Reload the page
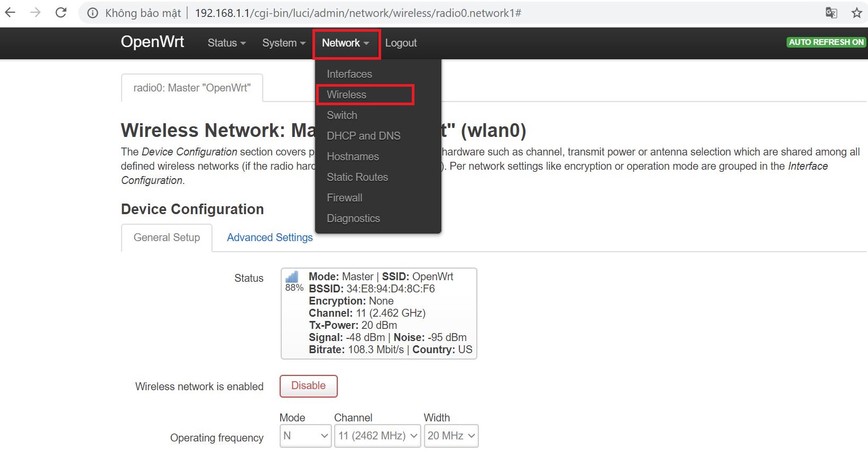Viewport: 868px width, 460px height. [x=61, y=13]
